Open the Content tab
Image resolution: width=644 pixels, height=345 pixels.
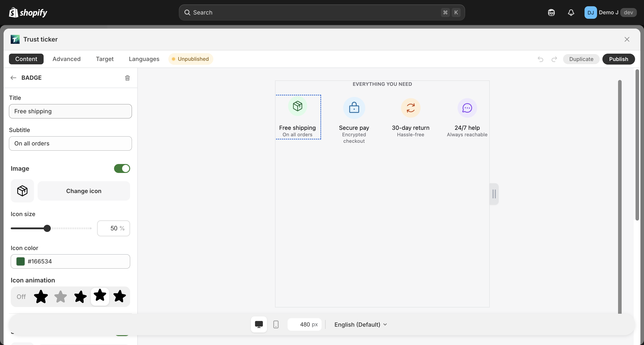26,59
